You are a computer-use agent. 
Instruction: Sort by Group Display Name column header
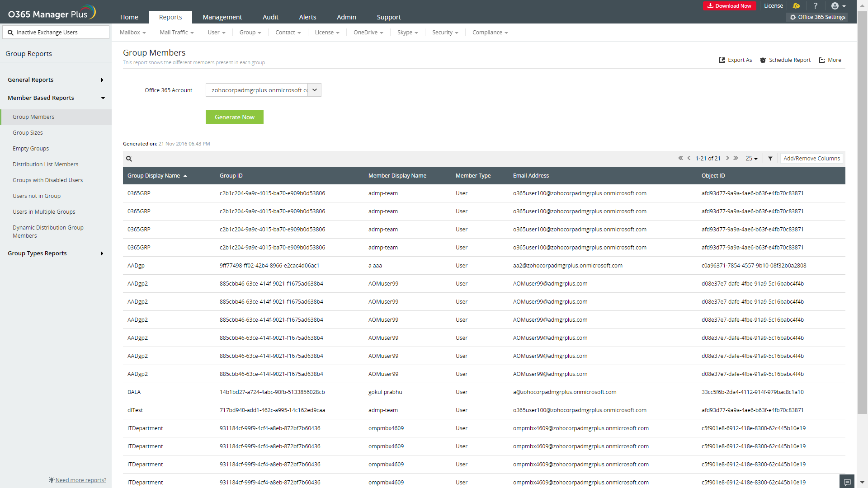pyautogui.click(x=154, y=176)
